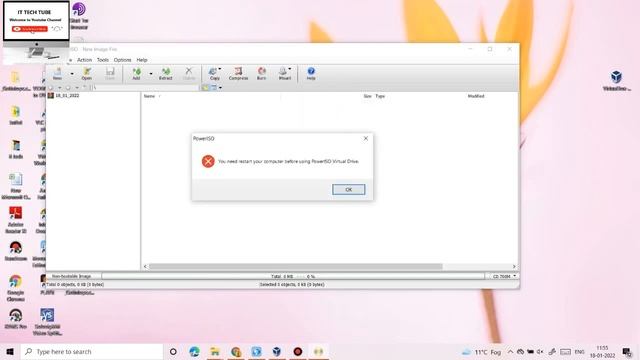This screenshot has width=640, height=360.
Task: Click the Non-bootable Image status label
Action: pyautogui.click(x=71, y=276)
